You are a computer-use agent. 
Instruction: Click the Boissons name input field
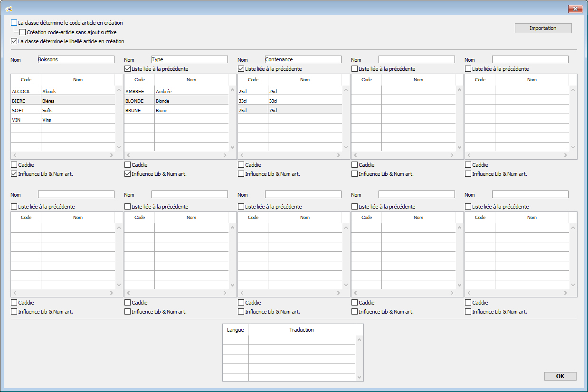pyautogui.click(x=76, y=59)
